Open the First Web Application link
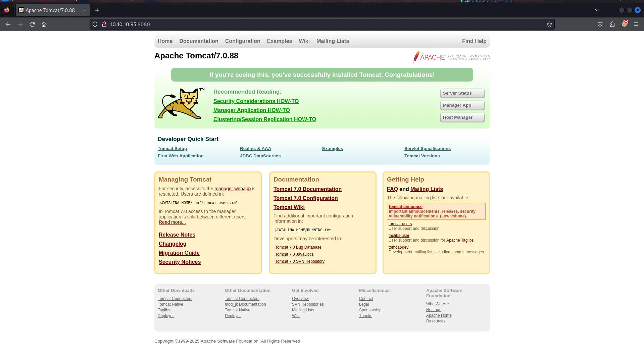 coord(181,156)
